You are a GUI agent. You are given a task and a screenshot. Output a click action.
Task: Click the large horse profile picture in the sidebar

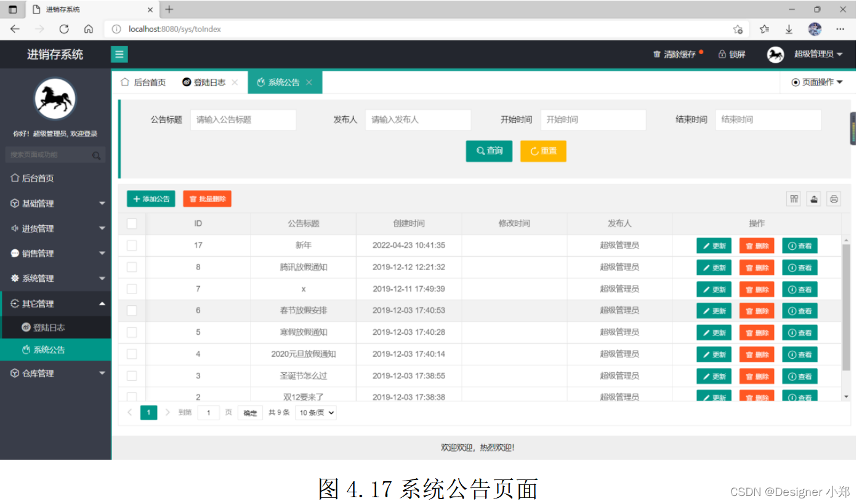pos(55,99)
